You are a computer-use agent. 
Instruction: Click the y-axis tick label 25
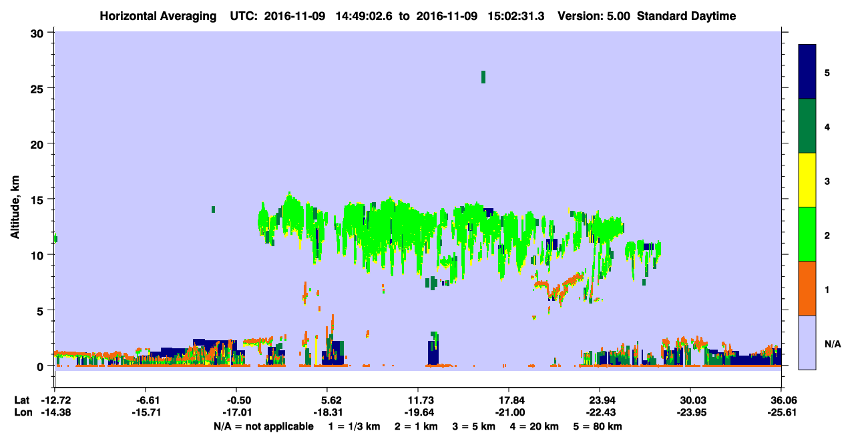click(x=38, y=88)
